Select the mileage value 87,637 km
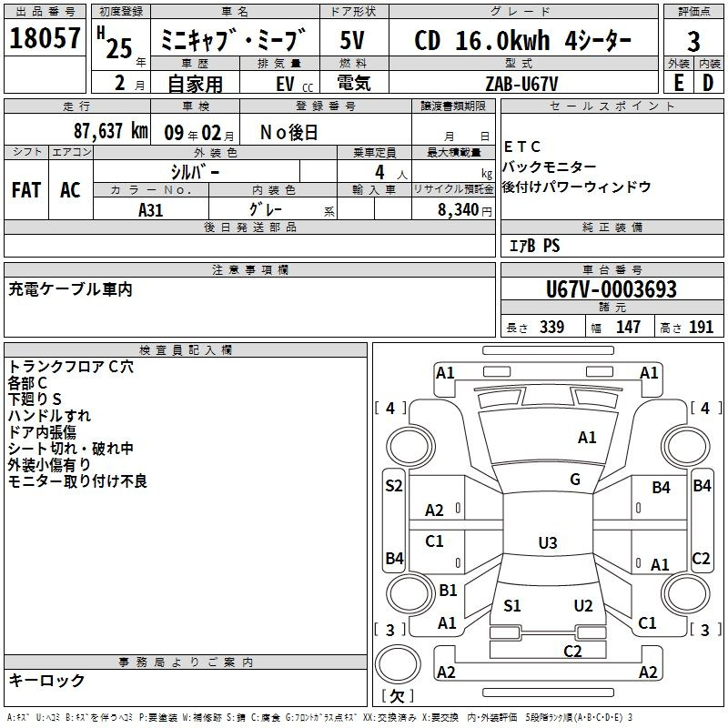This screenshot has height=728, width=728. point(111,131)
